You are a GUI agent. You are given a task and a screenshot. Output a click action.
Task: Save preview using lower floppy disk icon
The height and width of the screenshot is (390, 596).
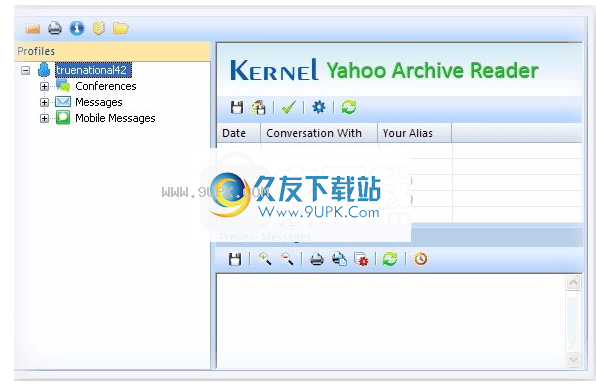point(235,259)
